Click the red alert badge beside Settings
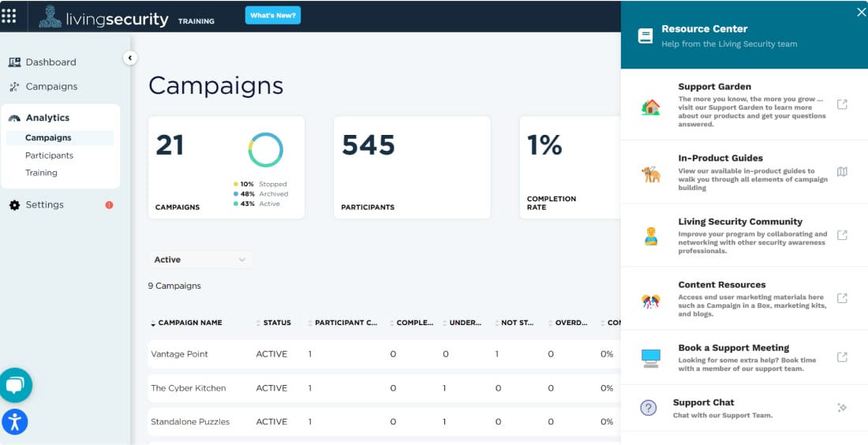 [x=109, y=205]
